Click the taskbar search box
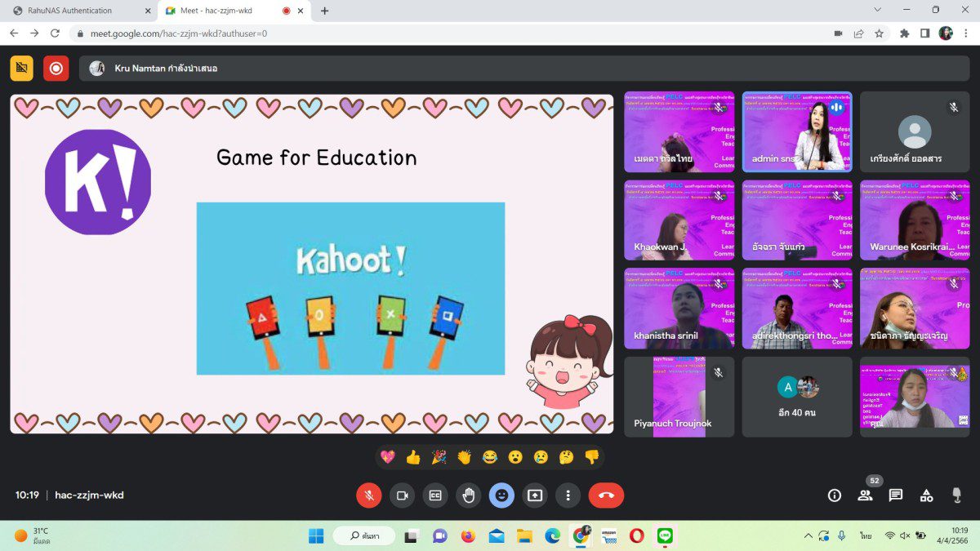 (x=364, y=536)
